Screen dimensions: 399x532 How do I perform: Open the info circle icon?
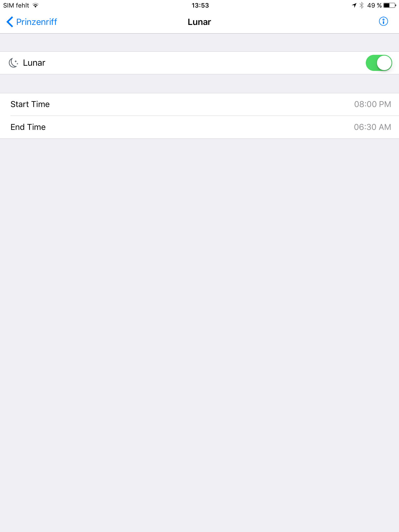pos(383,21)
